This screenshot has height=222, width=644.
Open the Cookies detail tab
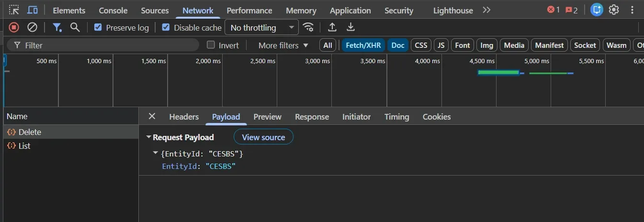pyautogui.click(x=437, y=117)
